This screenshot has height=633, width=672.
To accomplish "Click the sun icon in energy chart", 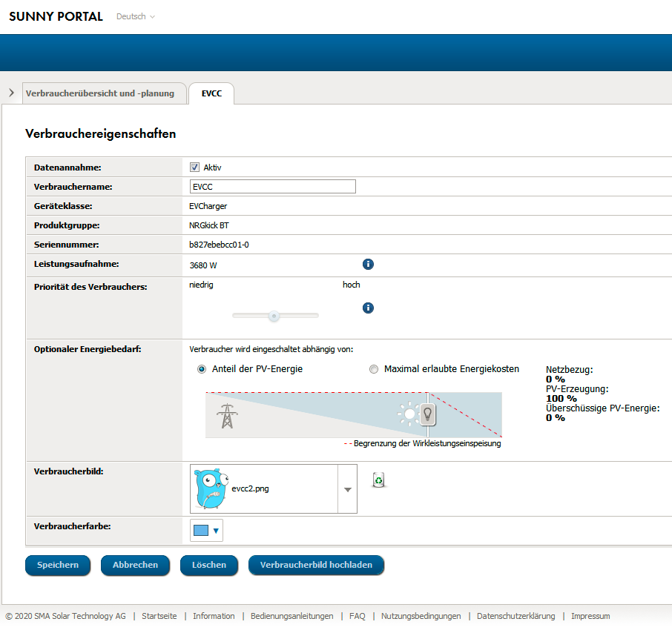I will [409, 414].
